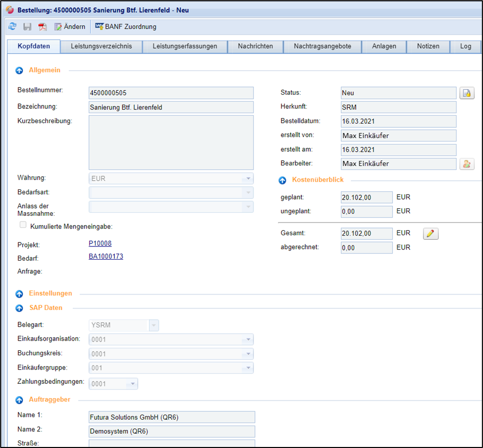Open project link P10008
Viewport: 483px width, 448px height.
click(100, 244)
